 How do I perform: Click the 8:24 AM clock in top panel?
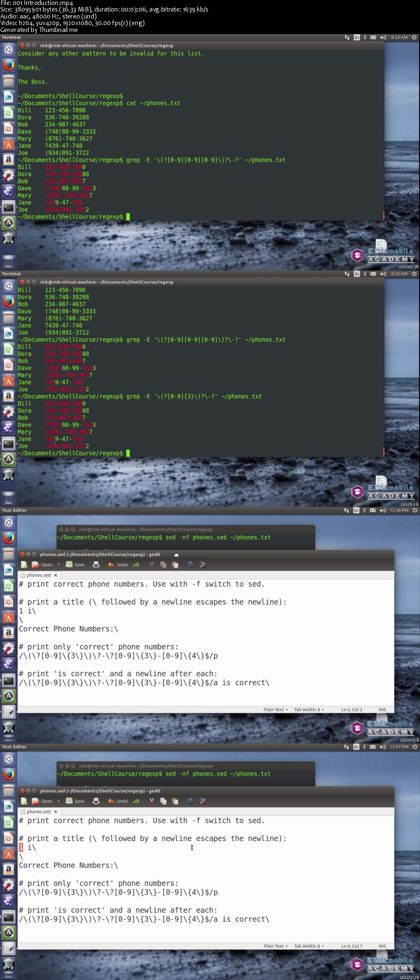(399, 37)
